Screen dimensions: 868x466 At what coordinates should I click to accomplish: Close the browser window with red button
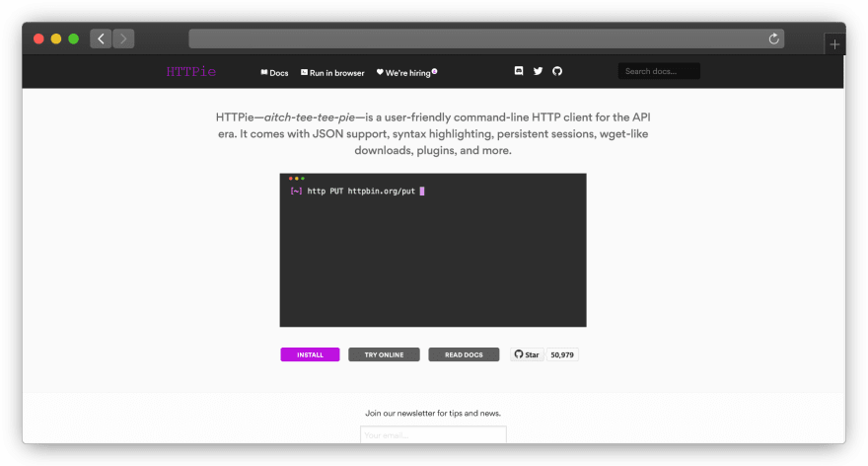pyautogui.click(x=38, y=39)
